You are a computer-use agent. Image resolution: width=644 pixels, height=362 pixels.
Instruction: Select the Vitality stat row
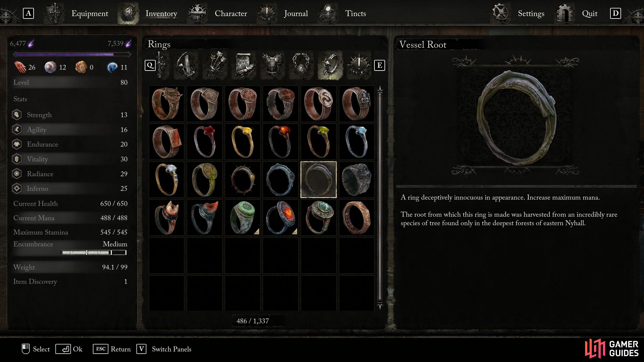70,159
